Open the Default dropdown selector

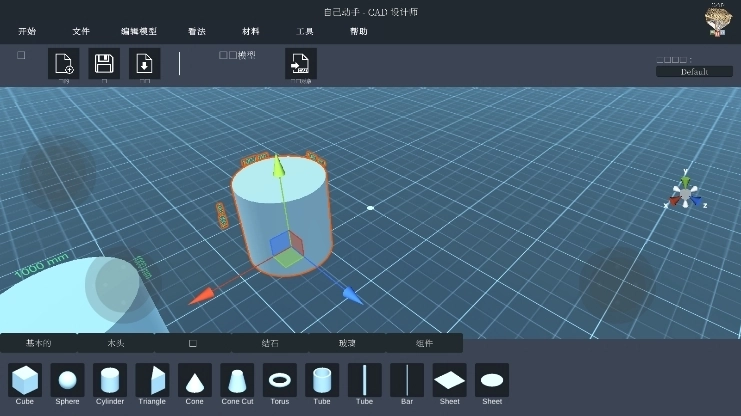click(x=694, y=72)
